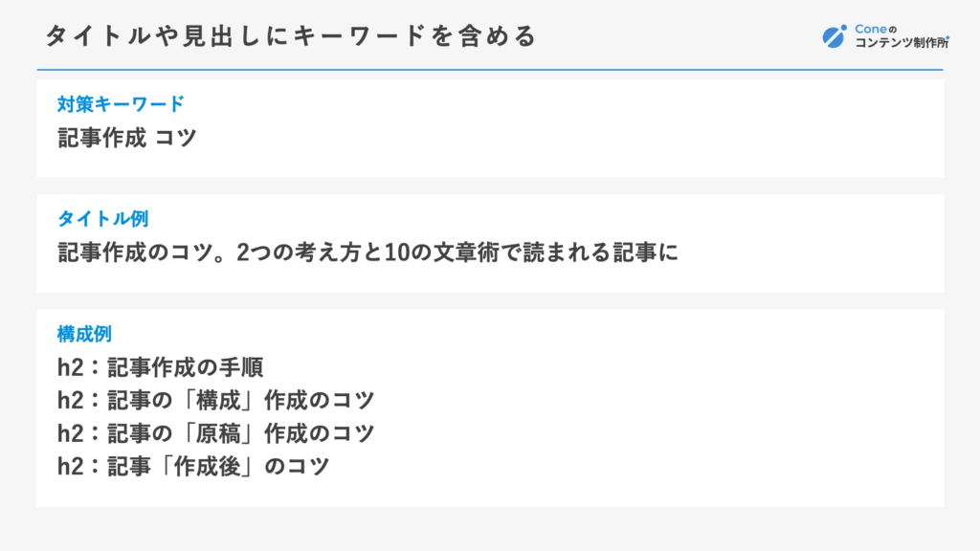The width and height of the screenshot is (980, 551).
Task: Click the line h2:記事の「構成」作成のコツ
Action: 215,401
